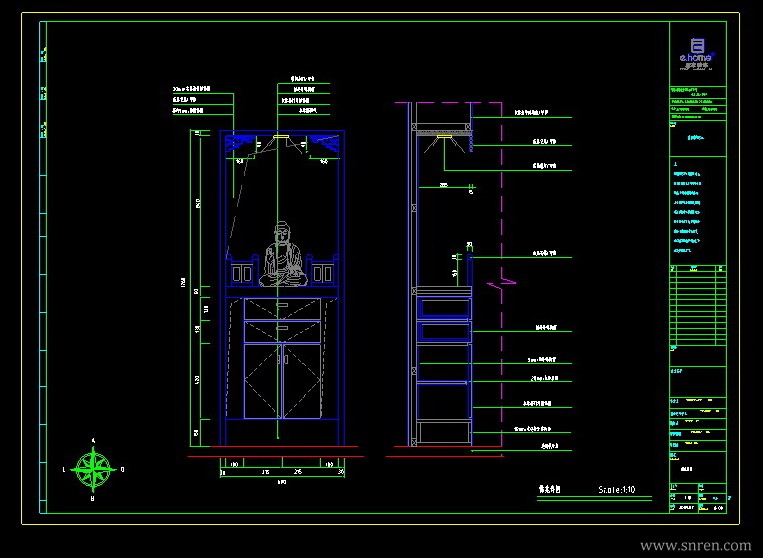This screenshot has width=763, height=558.
Task: Select the left blue carved corner bracket
Action: pyautogui.click(x=240, y=145)
